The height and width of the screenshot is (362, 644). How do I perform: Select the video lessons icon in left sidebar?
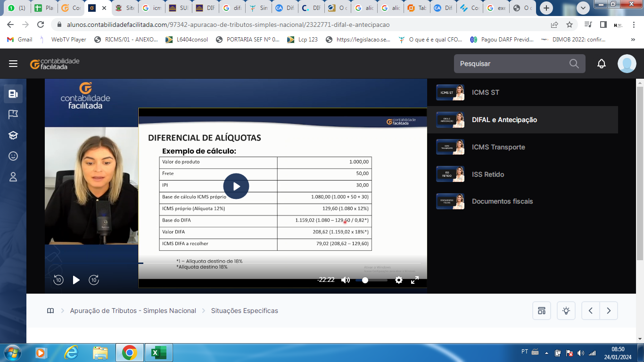[13, 94]
